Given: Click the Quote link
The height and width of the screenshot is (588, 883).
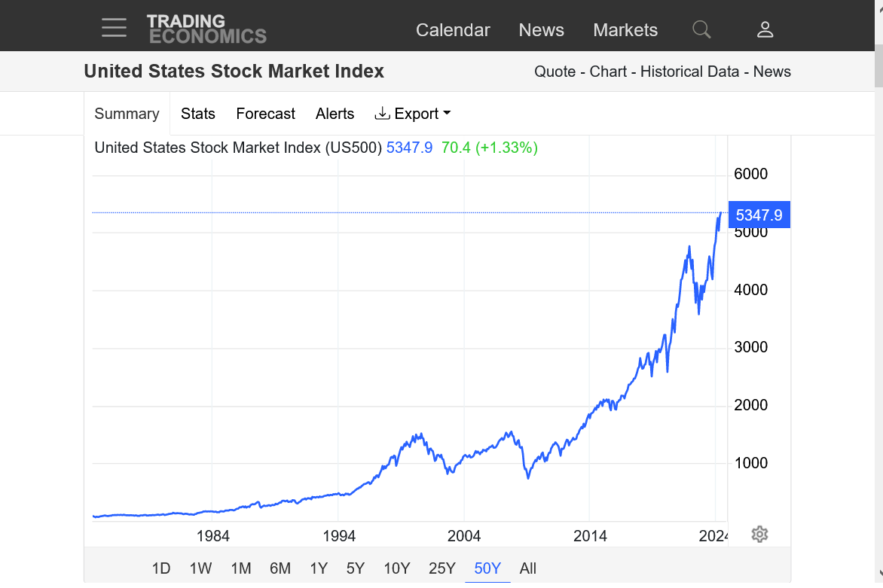Looking at the screenshot, I should click(x=555, y=72).
